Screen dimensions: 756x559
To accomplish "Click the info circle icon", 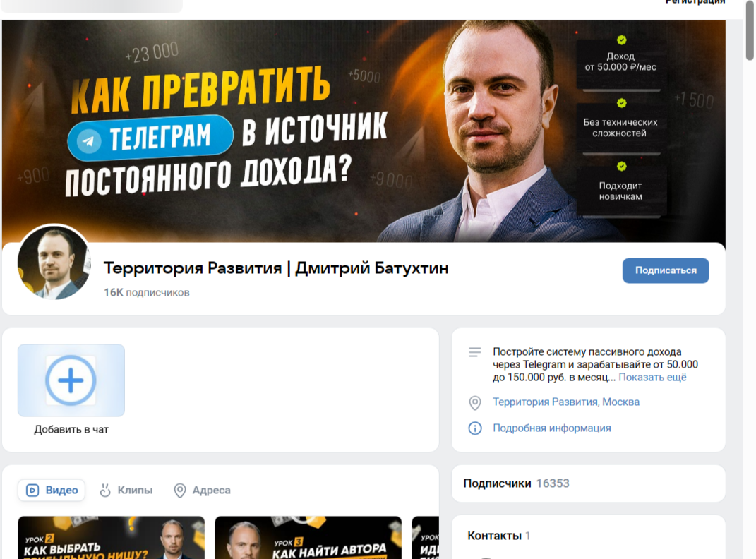I will click(475, 428).
